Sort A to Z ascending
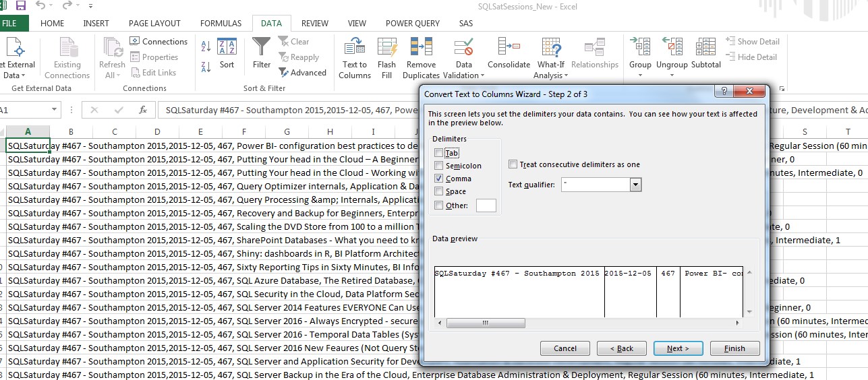The width and height of the screenshot is (868, 380). click(206, 46)
